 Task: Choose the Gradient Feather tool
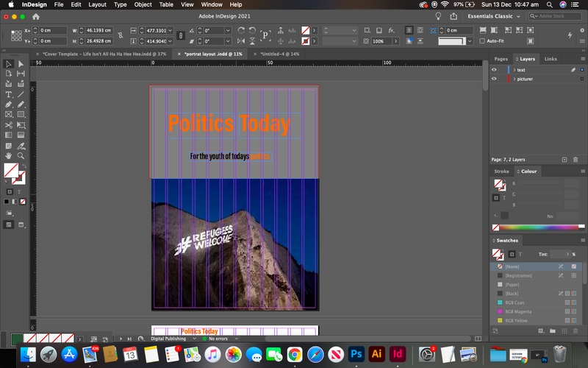point(21,135)
